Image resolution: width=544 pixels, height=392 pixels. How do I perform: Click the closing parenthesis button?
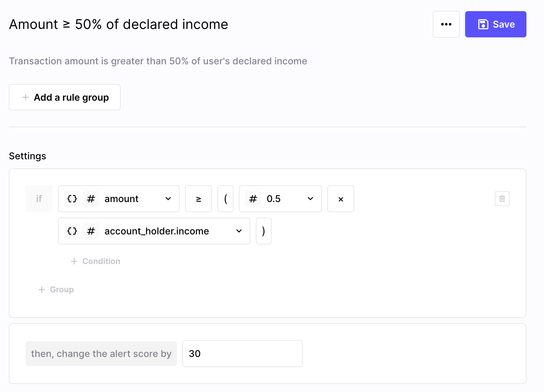264,231
